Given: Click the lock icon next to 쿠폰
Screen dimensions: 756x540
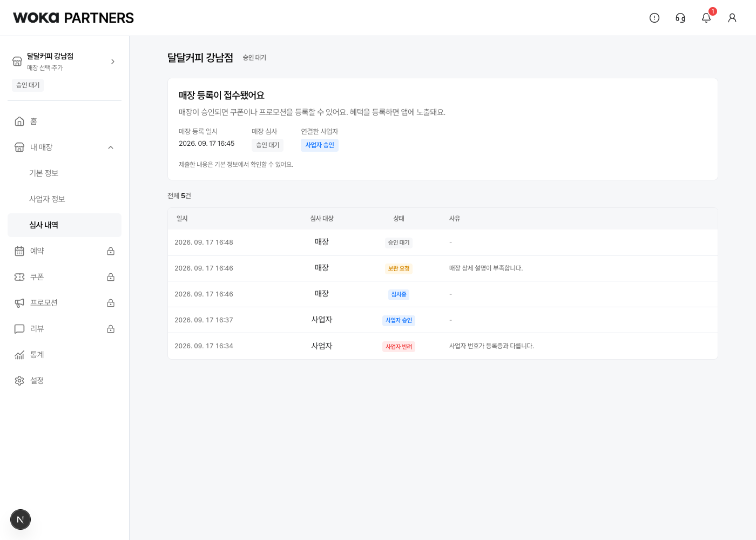Looking at the screenshot, I should pyautogui.click(x=111, y=277).
